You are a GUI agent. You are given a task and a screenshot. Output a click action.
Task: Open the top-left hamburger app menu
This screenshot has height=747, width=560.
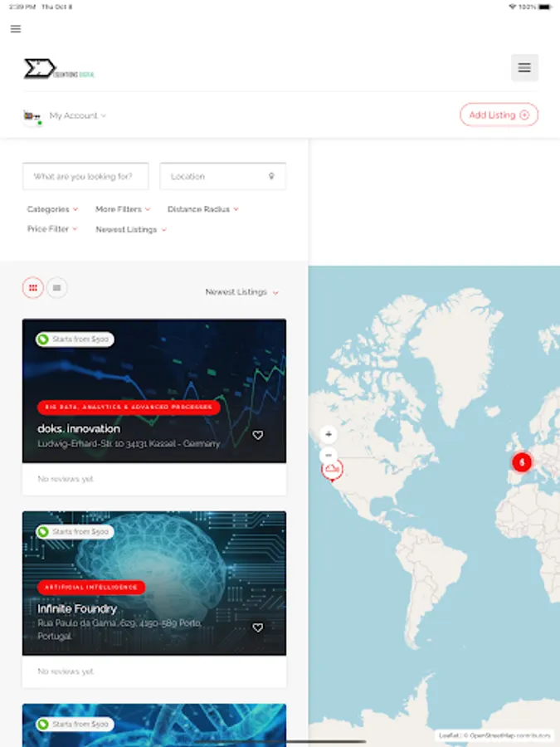click(x=16, y=29)
